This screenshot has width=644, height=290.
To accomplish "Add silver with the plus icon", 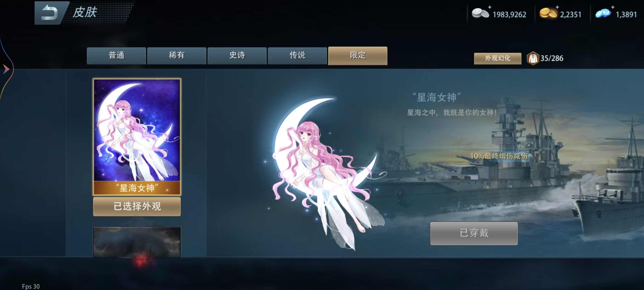I will coord(489,7).
